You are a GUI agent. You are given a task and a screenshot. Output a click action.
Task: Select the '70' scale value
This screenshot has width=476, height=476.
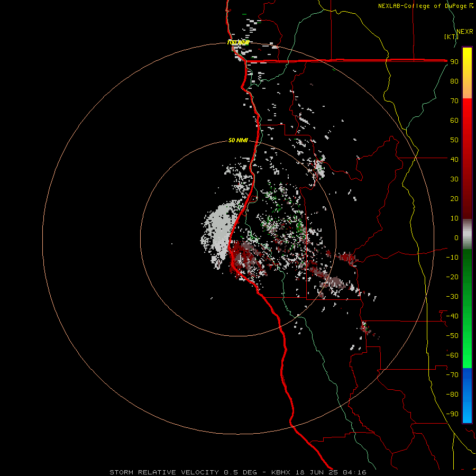point(454,101)
